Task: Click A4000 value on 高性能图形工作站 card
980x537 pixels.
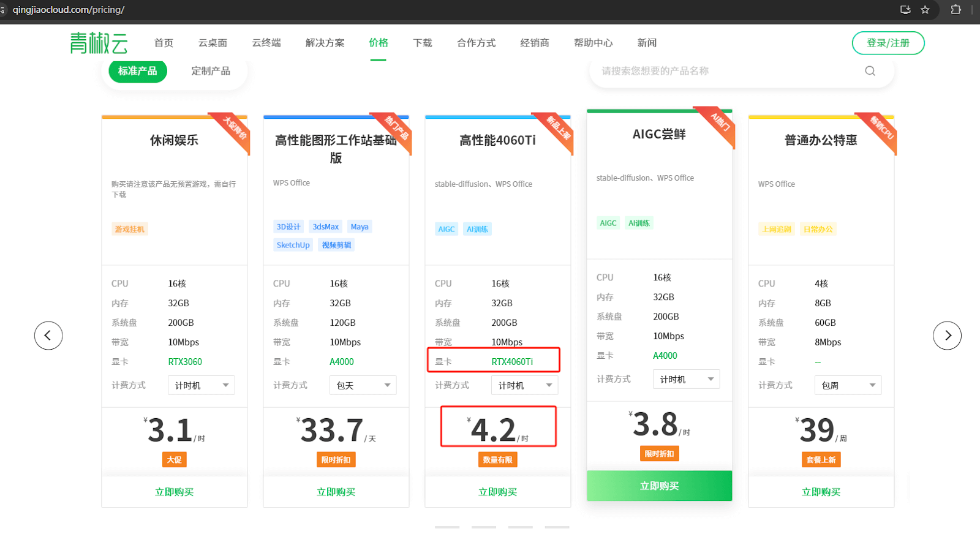Action: point(342,362)
